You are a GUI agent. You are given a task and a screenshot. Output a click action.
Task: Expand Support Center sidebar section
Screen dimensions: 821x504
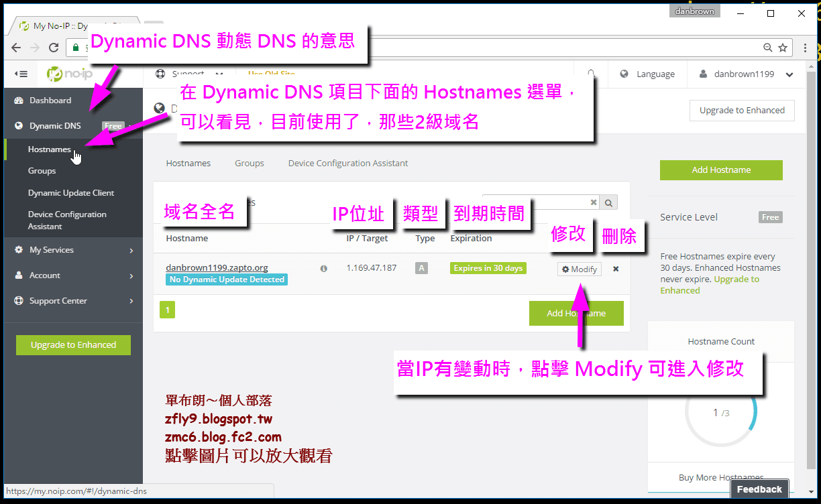pyautogui.click(x=73, y=301)
